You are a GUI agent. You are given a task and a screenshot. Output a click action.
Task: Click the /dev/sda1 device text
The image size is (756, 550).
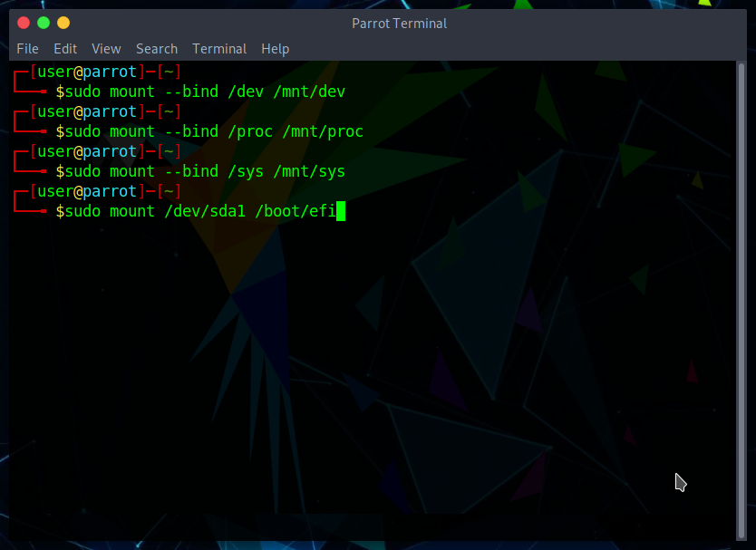(x=205, y=212)
